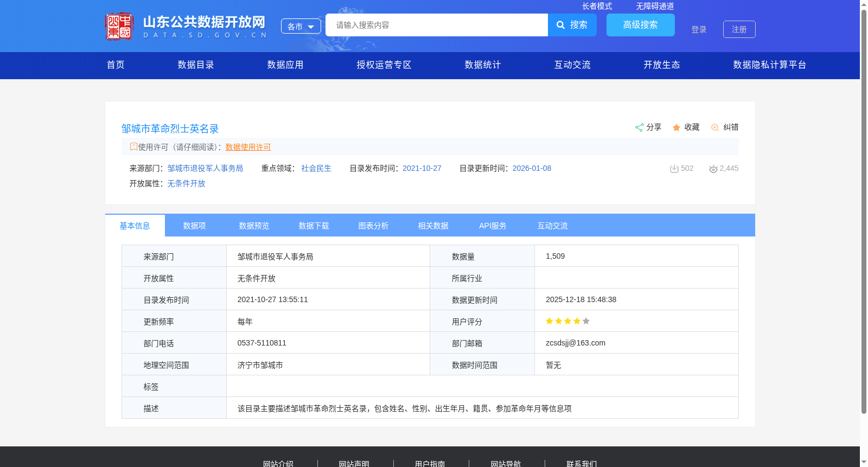This screenshot has width=868, height=467.
Task: Open 开放生态 navigation item
Action: 662,65
